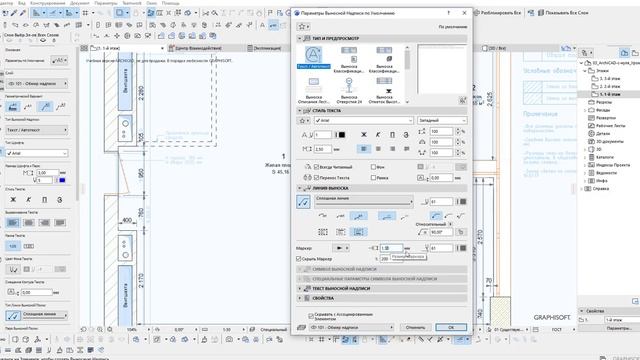Open the Arial font dropdown in the dialog
This screenshot has width=640, height=360.
click(364, 120)
